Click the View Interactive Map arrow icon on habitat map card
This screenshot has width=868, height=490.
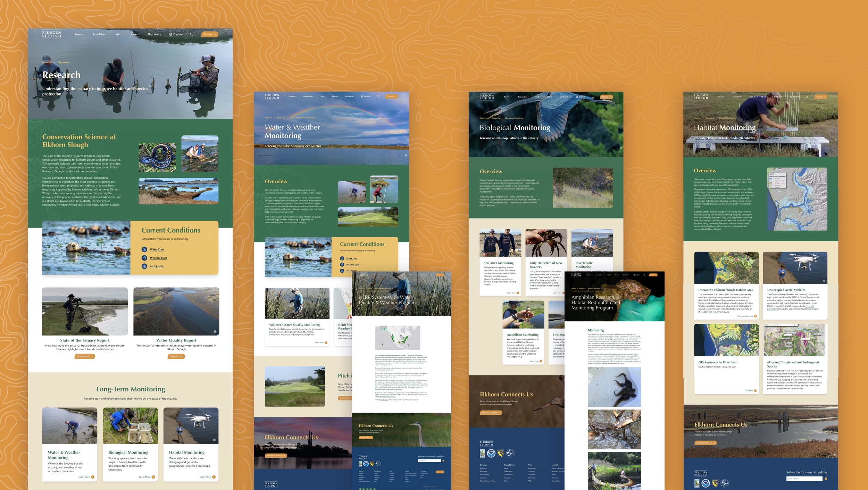tap(755, 316)
